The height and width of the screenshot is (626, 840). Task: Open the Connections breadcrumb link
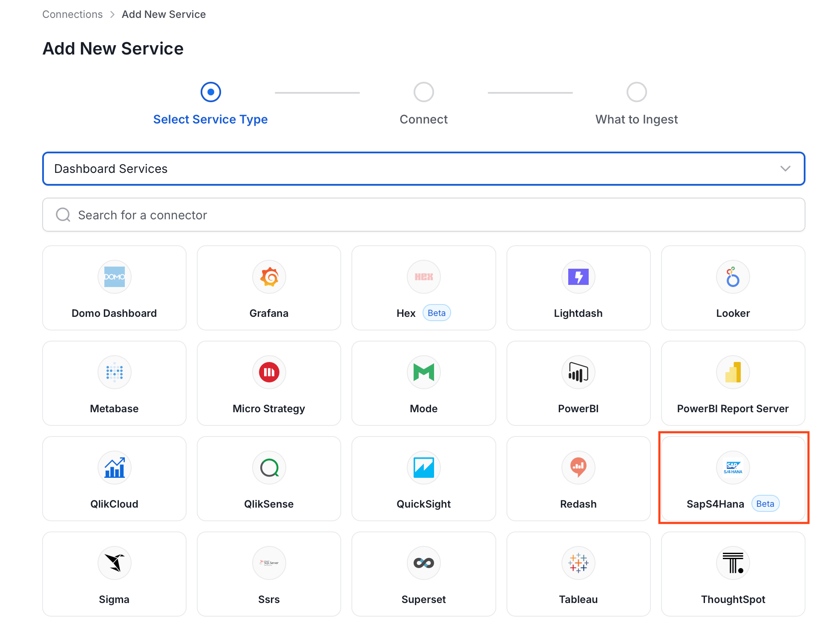(x=72, y=14)
